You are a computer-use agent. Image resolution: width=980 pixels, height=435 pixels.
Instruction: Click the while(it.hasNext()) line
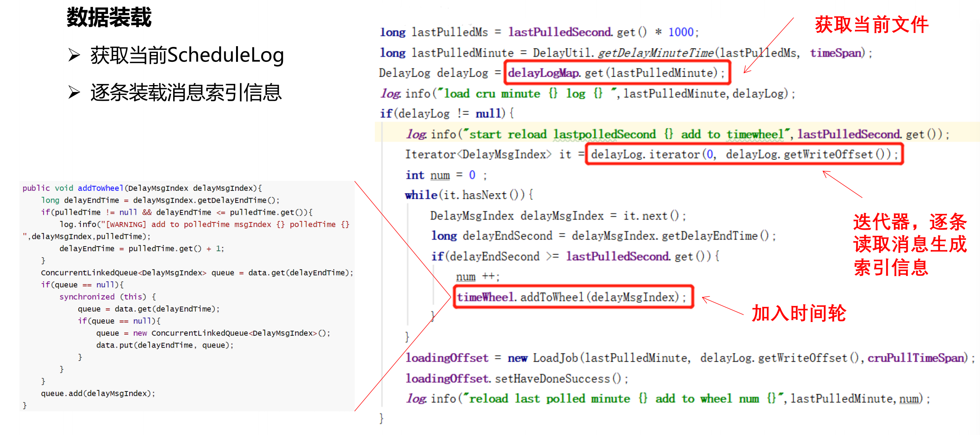(469, 195)
